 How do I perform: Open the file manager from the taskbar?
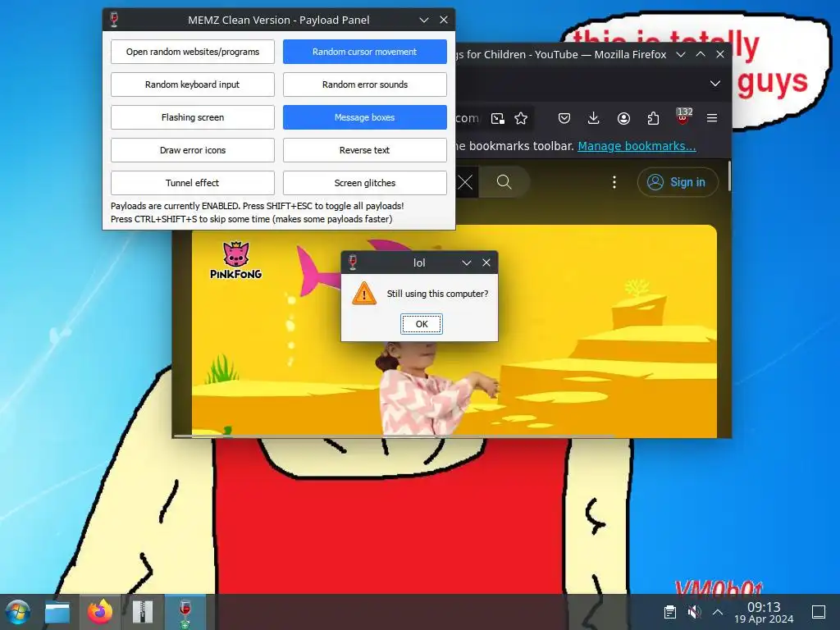point(57,612)
